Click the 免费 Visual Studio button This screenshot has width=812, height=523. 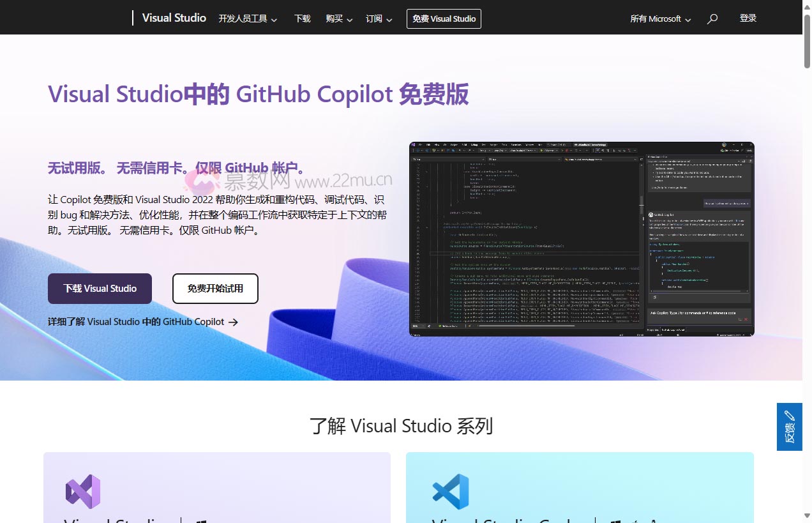[444, 19]
